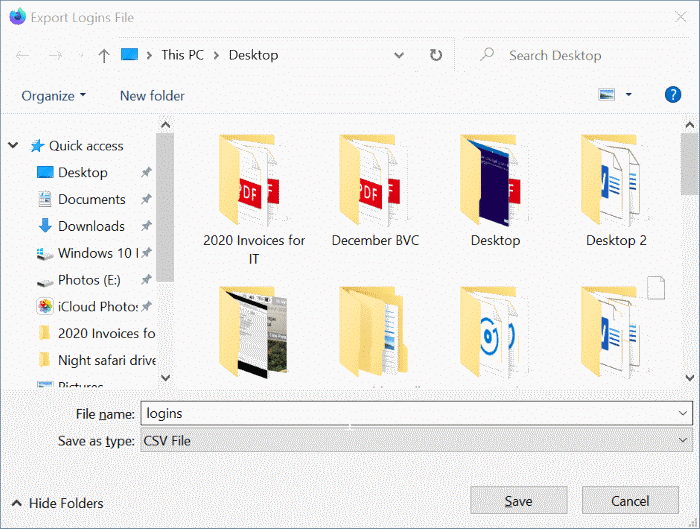
Task: Unpin Desktop using its pin icon
Action: (146, 172)
